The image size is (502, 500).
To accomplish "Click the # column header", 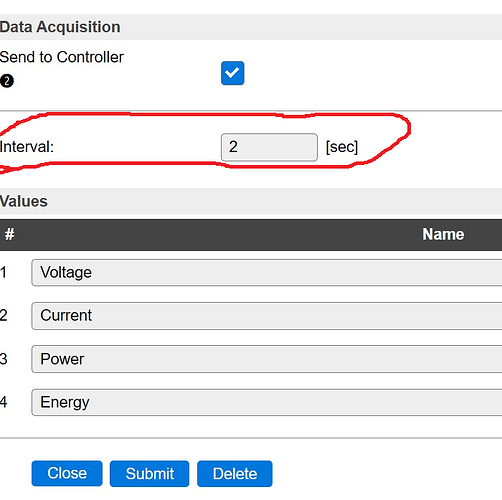I will pyautogui.click(x=9, y=234).
